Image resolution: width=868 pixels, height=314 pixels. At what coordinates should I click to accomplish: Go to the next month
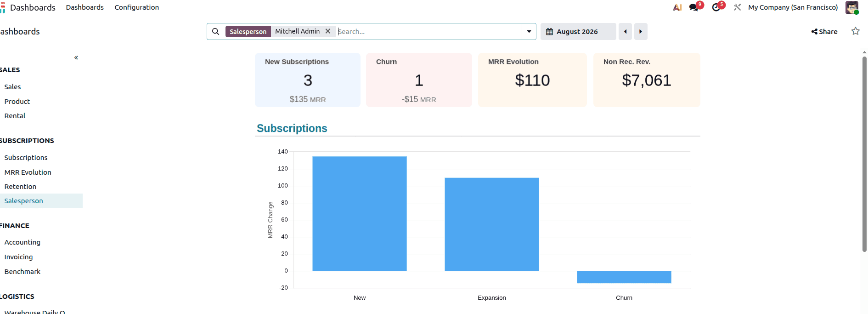click(641, 32)
